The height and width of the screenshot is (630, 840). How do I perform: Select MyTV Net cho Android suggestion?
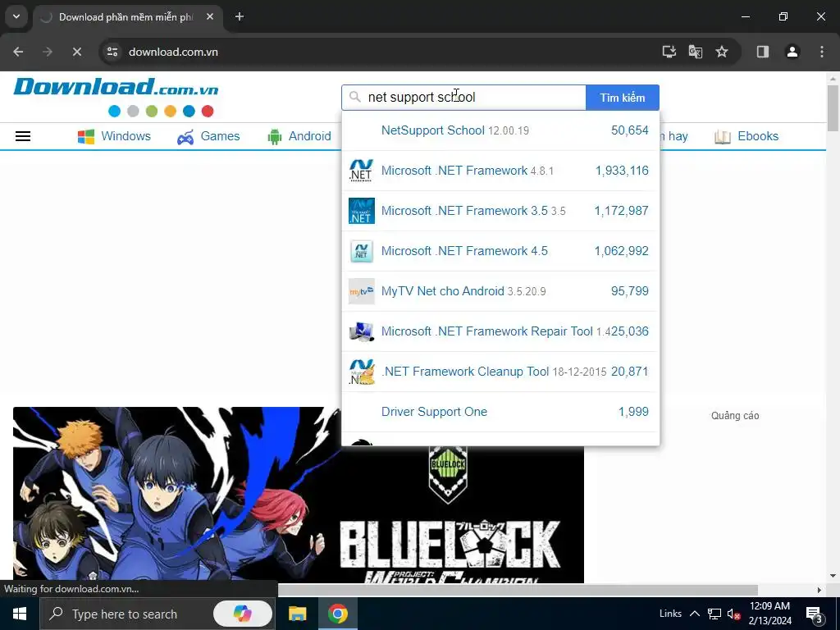click(500, 291)
